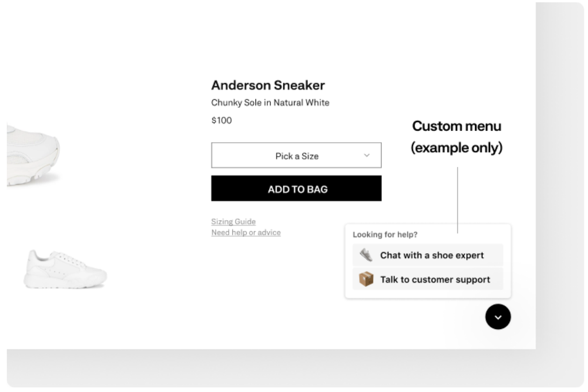
Task: Click the package box icon beside customer support
Action: [366, 279]
